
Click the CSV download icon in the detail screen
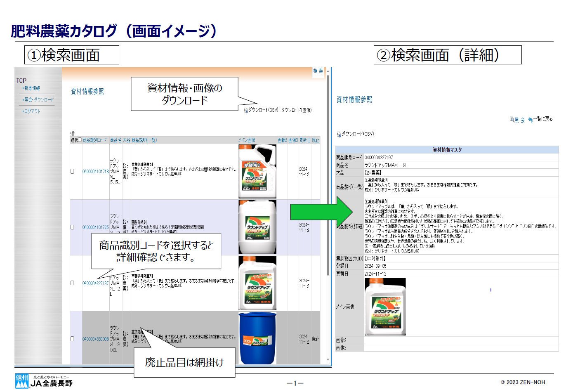(x=339, y=134)
